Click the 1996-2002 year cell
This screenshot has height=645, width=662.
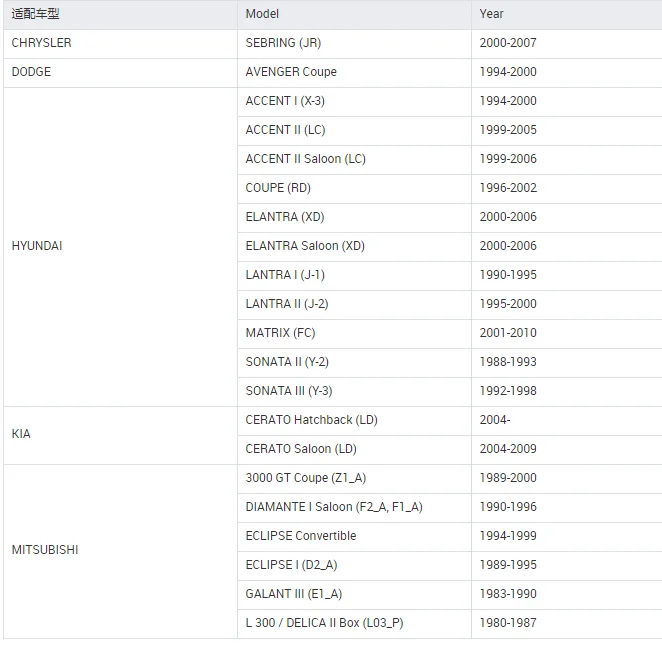[x=567, y=189]
